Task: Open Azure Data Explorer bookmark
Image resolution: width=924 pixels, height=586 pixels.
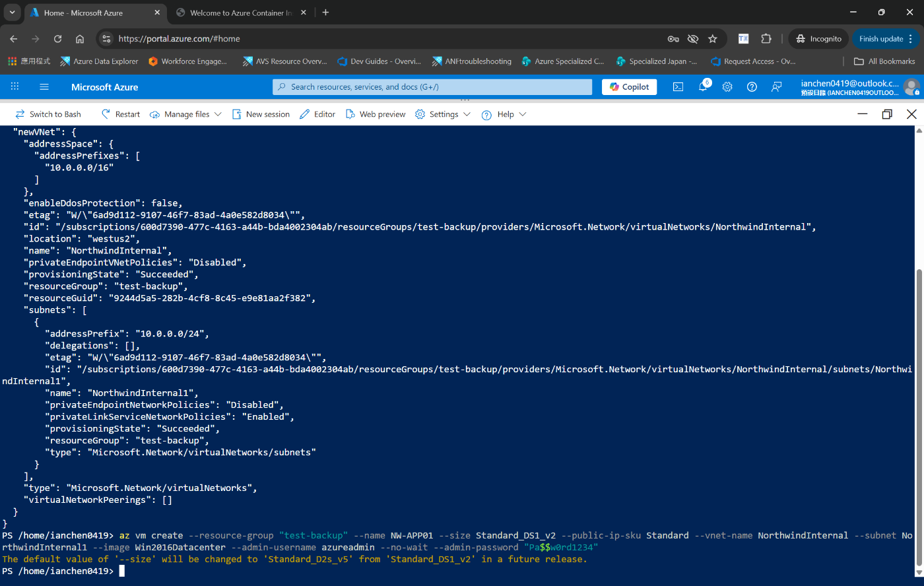Action: [99, 61]
